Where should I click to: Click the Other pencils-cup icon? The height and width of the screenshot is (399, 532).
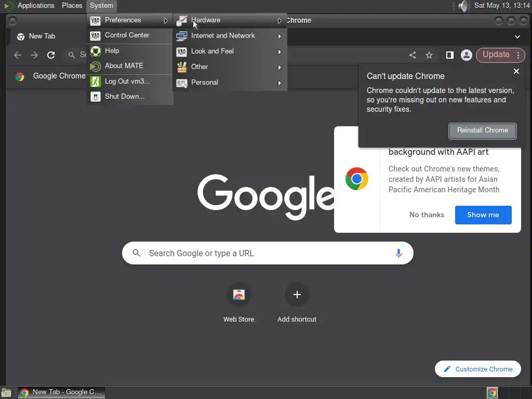[182, 67]
